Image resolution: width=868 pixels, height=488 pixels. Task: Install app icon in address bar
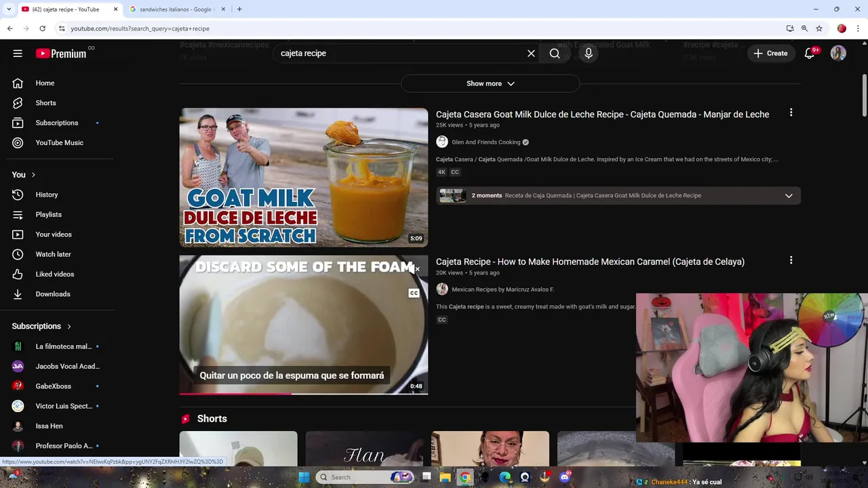click(790, 28)
